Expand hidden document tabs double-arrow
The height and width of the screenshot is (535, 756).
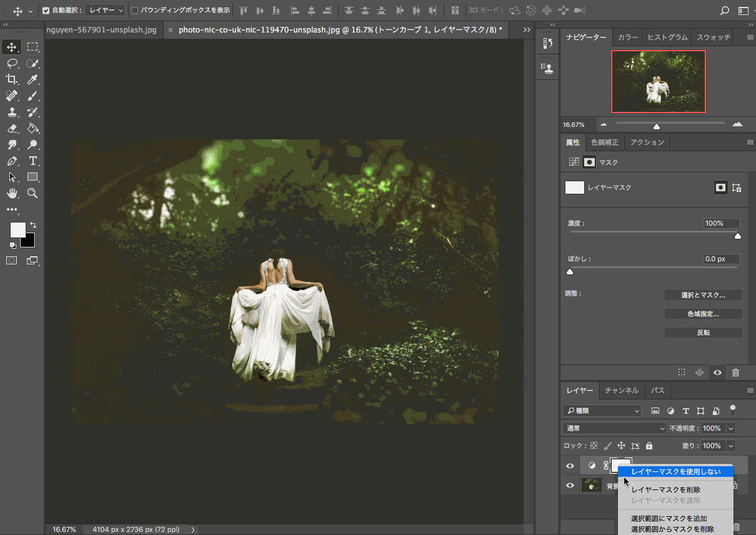(x=527, y=29)
